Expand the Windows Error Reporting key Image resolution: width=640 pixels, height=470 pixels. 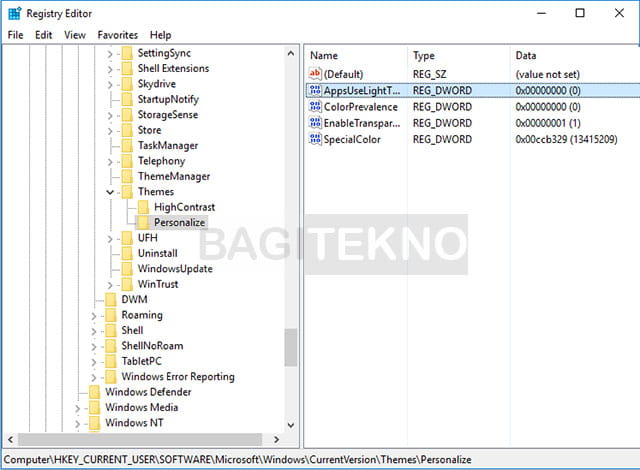(93, 377)
